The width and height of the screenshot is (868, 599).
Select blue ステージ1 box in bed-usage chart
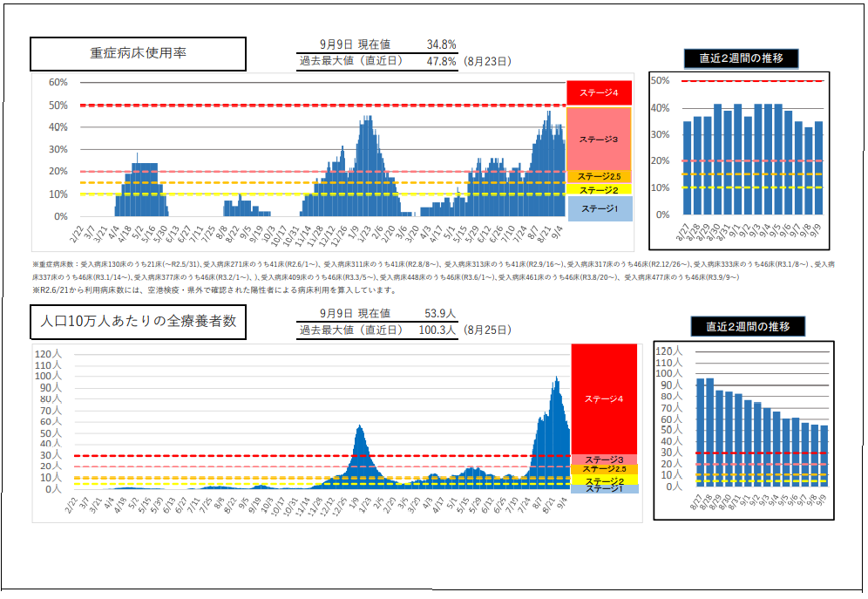598,208
